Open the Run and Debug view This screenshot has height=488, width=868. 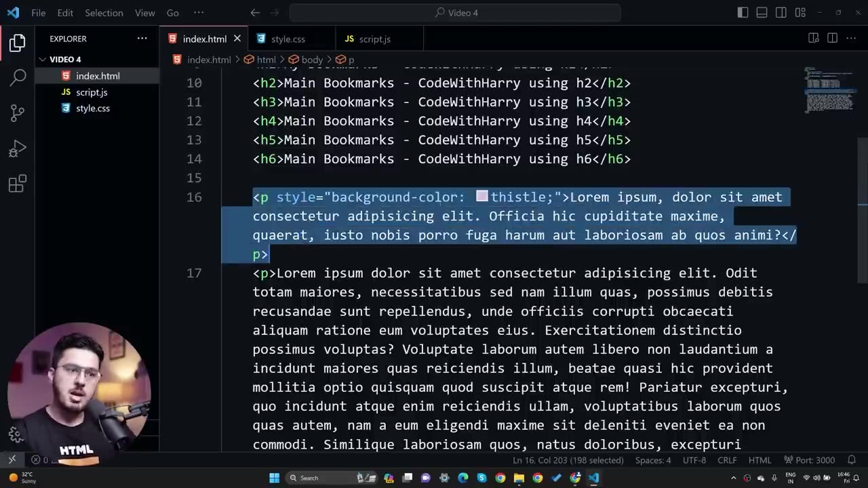pyautogui.click(x=18, y=148)
